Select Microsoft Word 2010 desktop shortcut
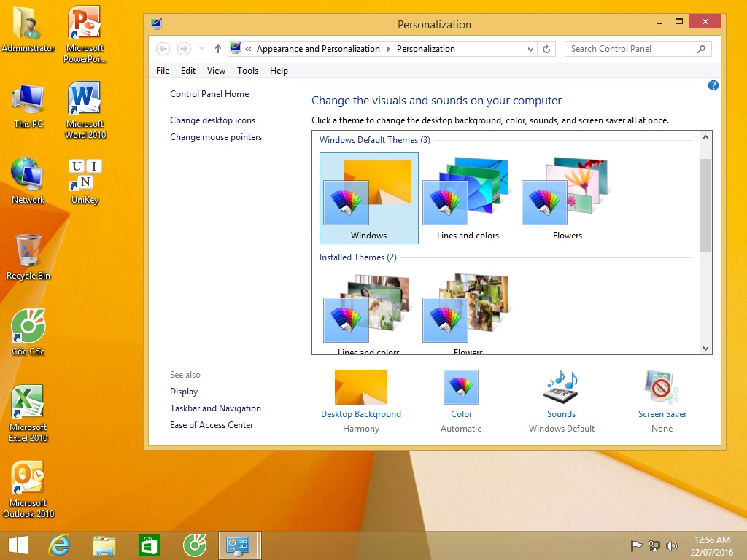 click(x=85, y=110)
